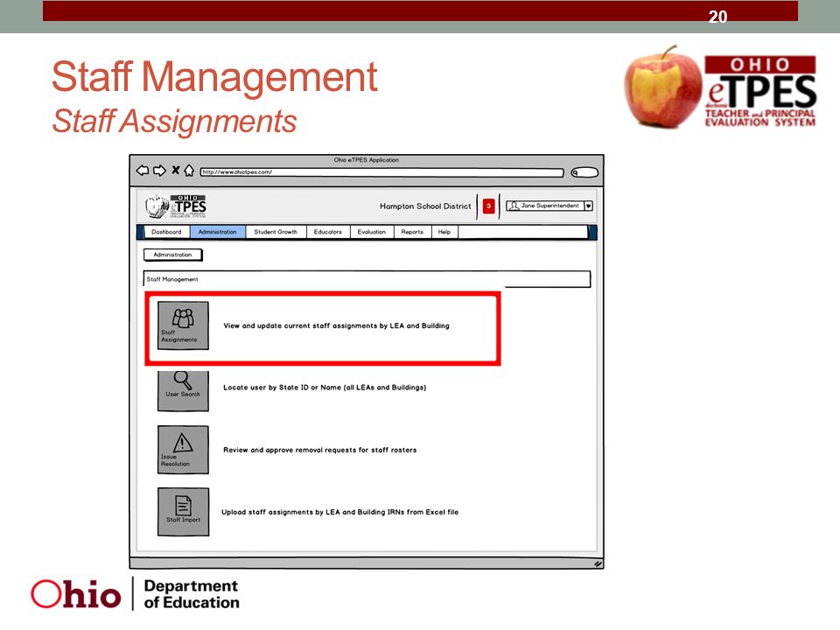The height and width of the screenshot is (630, 840).
Task: Click the browser back arrow
Action: [x=142, y=171]
